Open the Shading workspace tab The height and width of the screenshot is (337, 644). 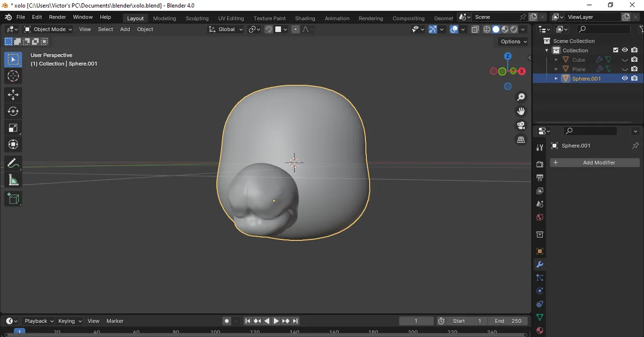tap(305, 18)
